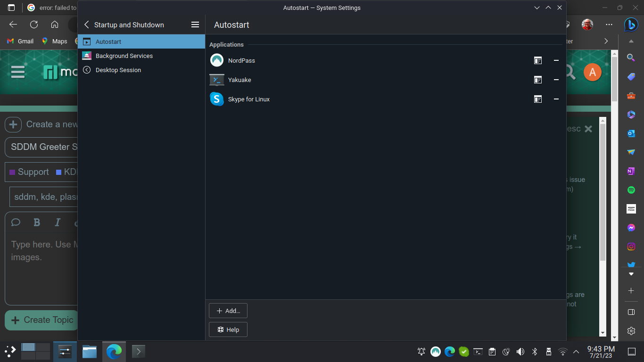Viewport: 644px width, 362px height.
Task: Open Spotify in the Edge sidebar
Action: coord(631,190)
